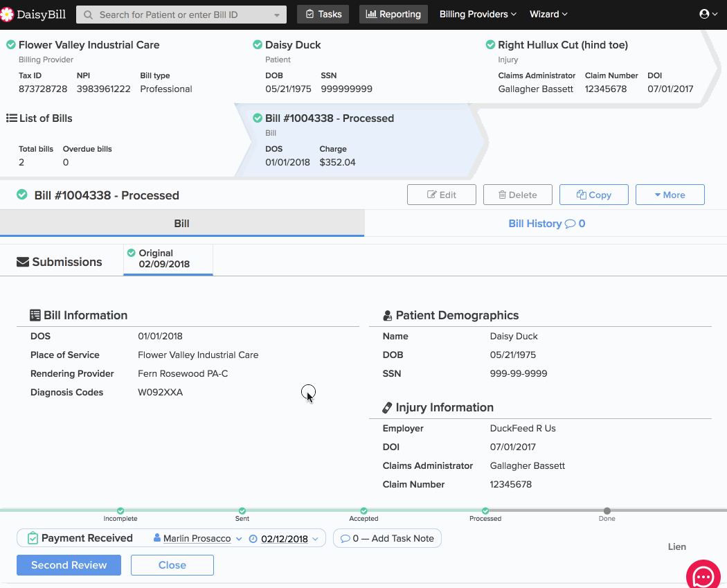Click diagnosis code W092XXA
727x588 pixels.
coord(161,392)
